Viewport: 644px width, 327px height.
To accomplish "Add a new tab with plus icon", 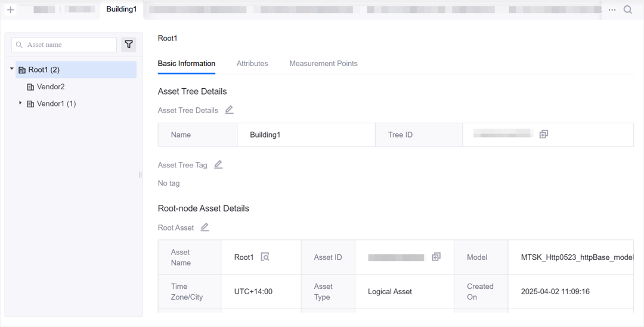I will coord(11,10).
